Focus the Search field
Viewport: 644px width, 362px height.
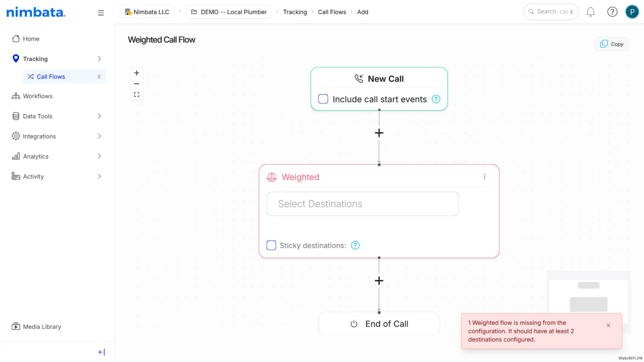pyautogui.click(x=551, y=12)
